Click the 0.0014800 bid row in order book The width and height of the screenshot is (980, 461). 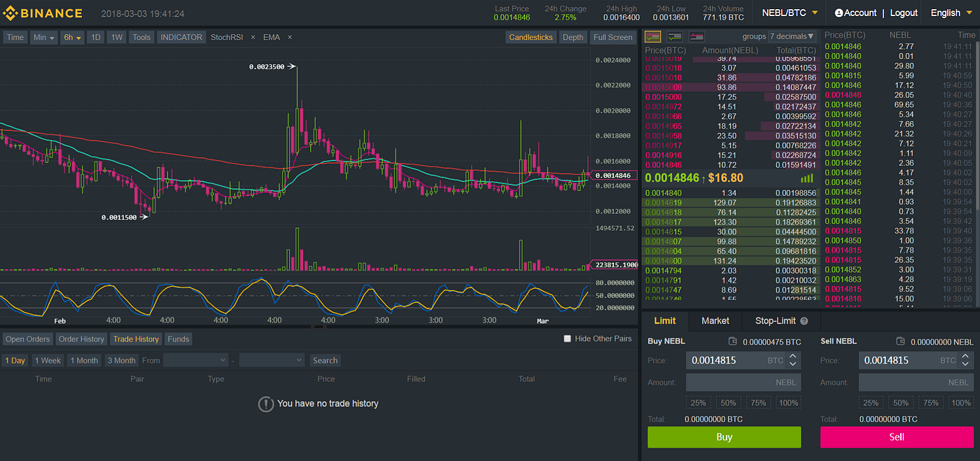730,261
